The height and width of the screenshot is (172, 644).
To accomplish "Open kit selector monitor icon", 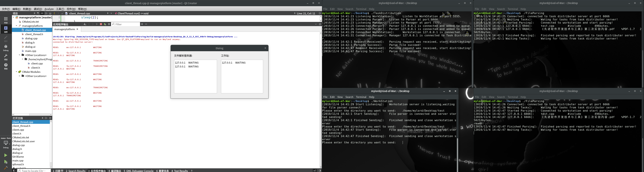I will [6, 143].
